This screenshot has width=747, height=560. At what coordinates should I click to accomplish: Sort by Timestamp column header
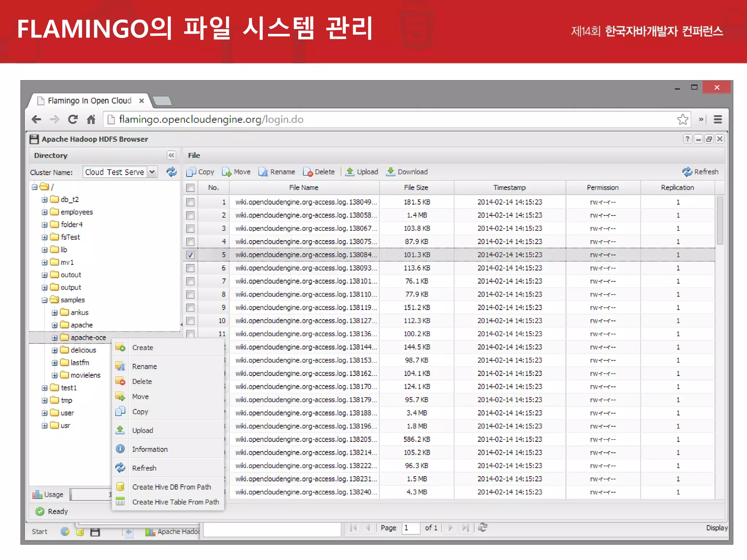click(x=510, y=187)
